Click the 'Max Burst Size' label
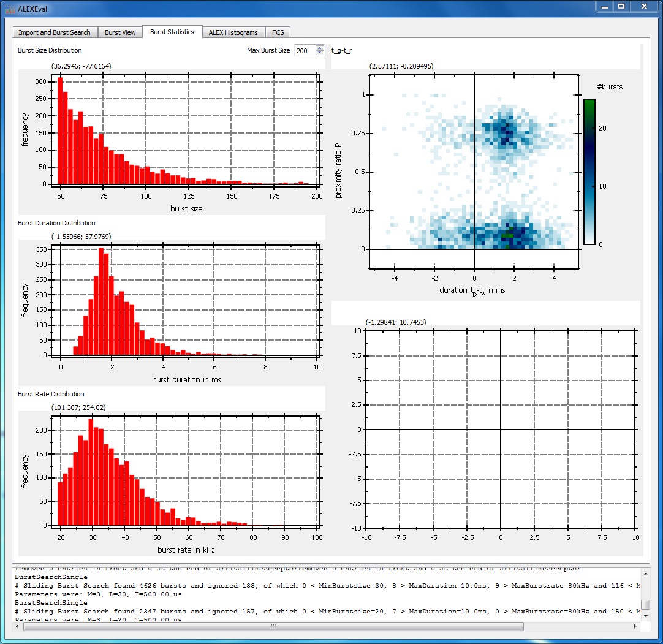 (268, 50)
